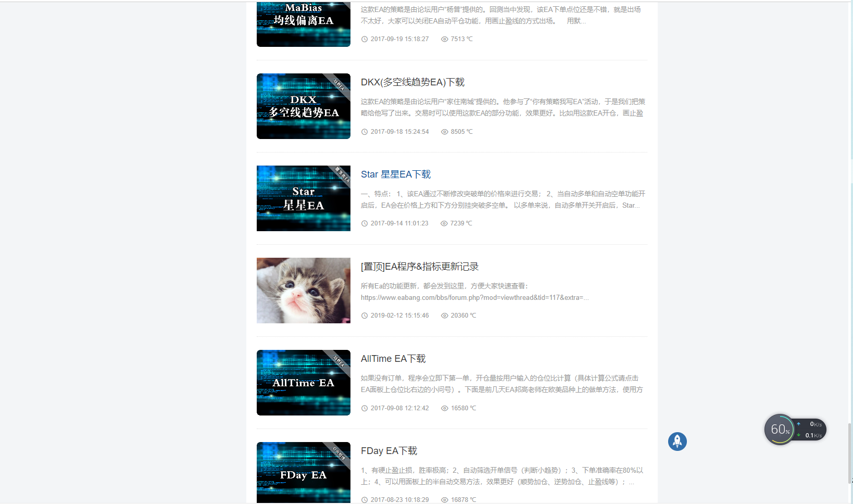Open the FDay EA thumbnail
This screenshot has width=853, height=504.
click(x=304, y=472)
